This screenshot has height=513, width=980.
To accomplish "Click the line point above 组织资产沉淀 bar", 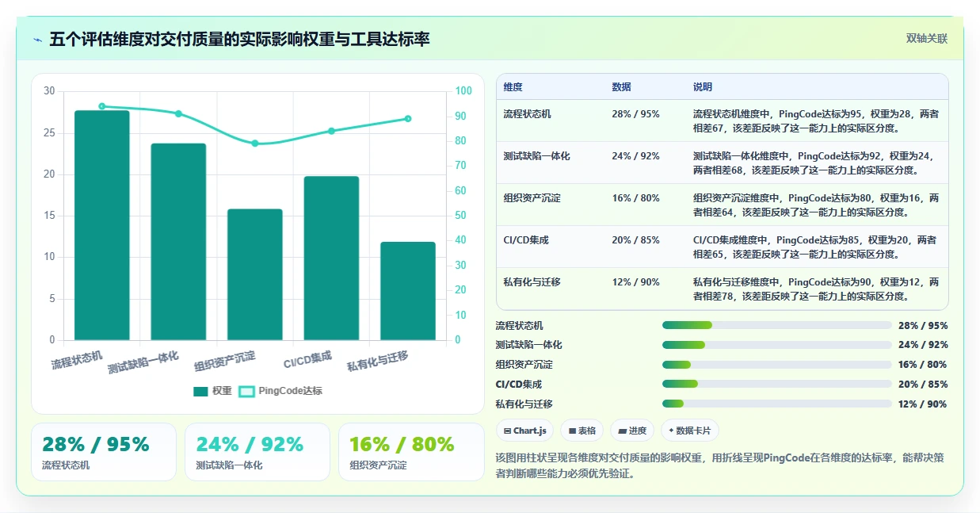I will [x=255, y=144].
